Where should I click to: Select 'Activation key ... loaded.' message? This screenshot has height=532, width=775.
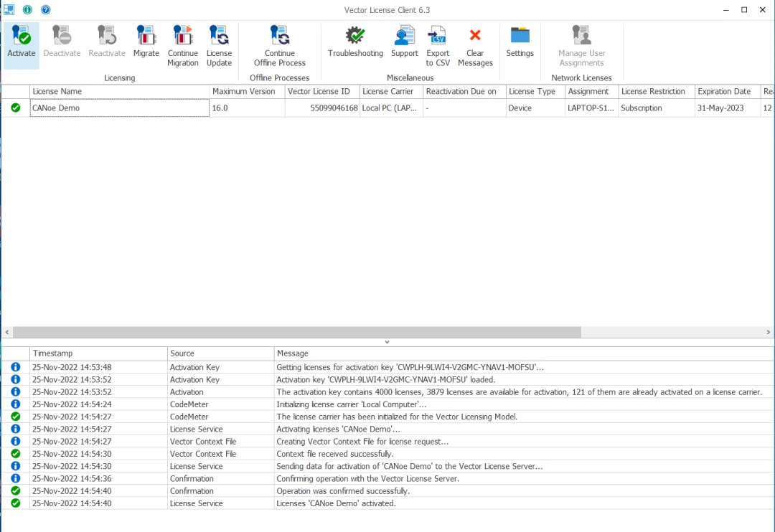tap(386, 379)
